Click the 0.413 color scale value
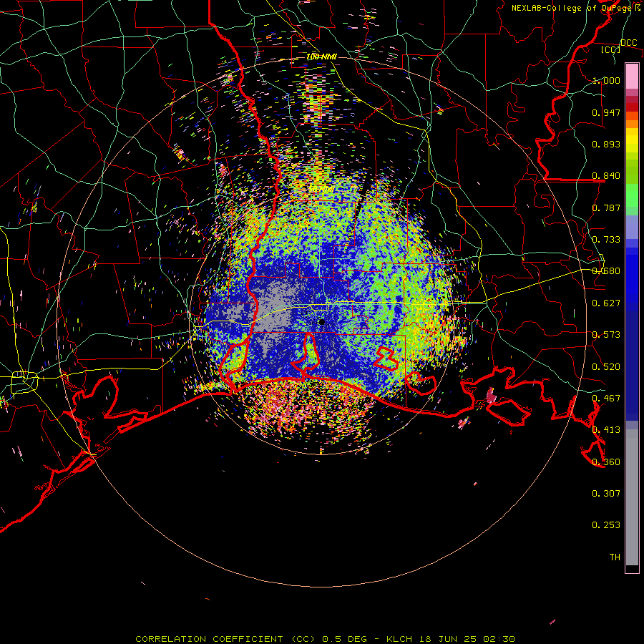The width and height of the screenshot is (644, 644). (x=606, y=430)
